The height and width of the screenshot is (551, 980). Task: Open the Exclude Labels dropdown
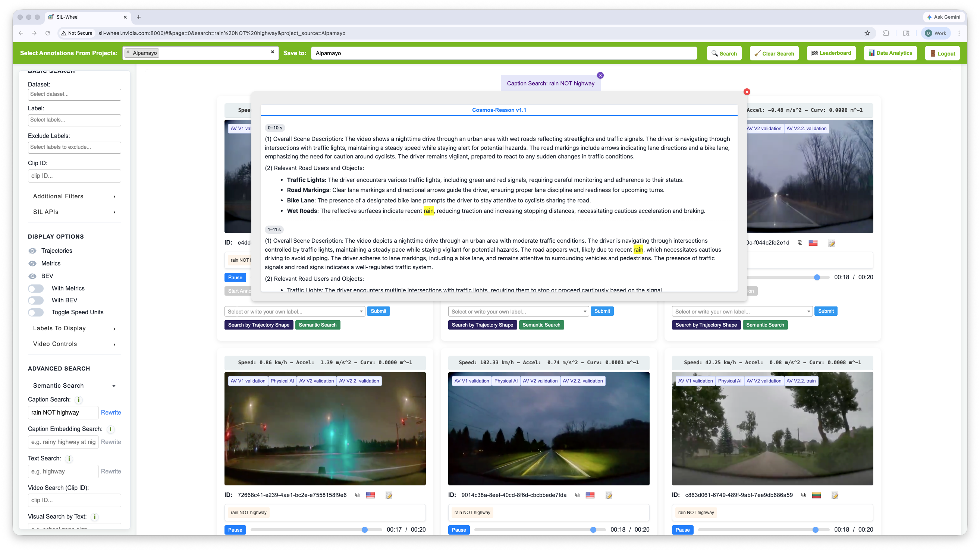pyautogui.click(x=74, y=147)
